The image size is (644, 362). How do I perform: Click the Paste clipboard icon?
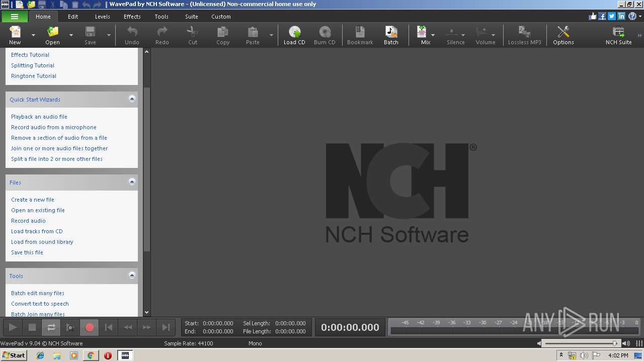tap(253, 35)
